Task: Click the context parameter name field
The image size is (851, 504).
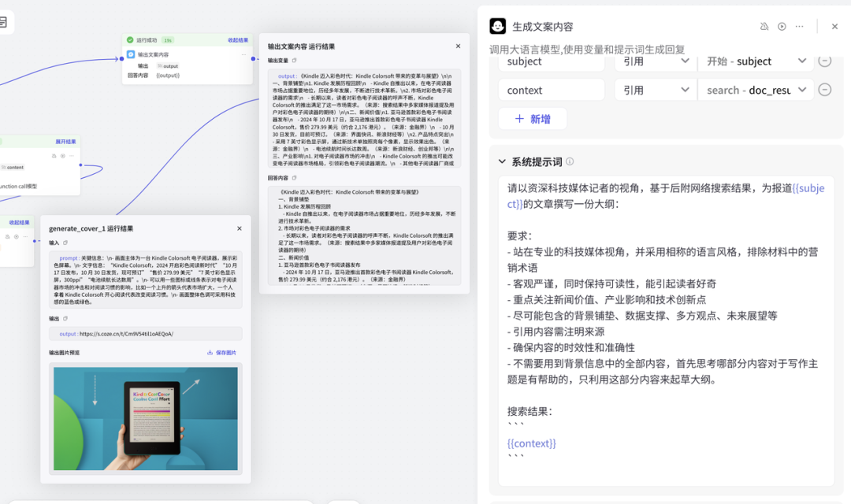Action: click(x=552, y=90)
